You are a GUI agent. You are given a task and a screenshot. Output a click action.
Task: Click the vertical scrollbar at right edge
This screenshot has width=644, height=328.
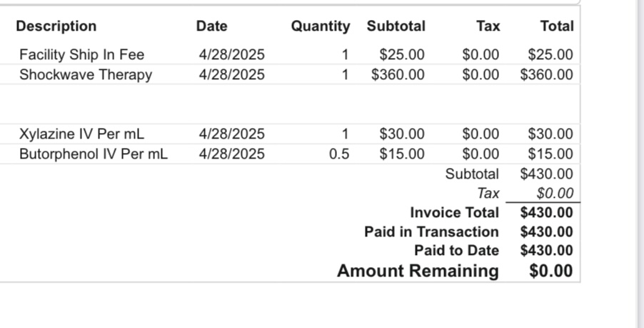click(x=640, y=164)
